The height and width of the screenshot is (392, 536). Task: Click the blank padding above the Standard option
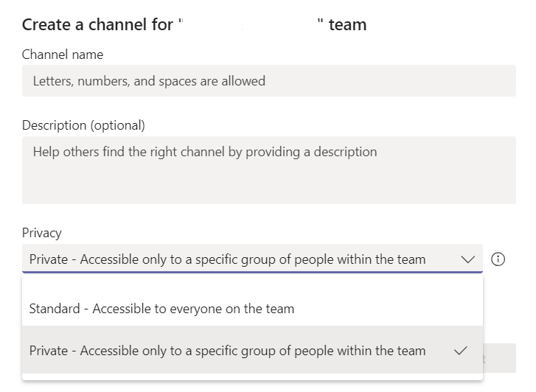(x=252, y=283)
